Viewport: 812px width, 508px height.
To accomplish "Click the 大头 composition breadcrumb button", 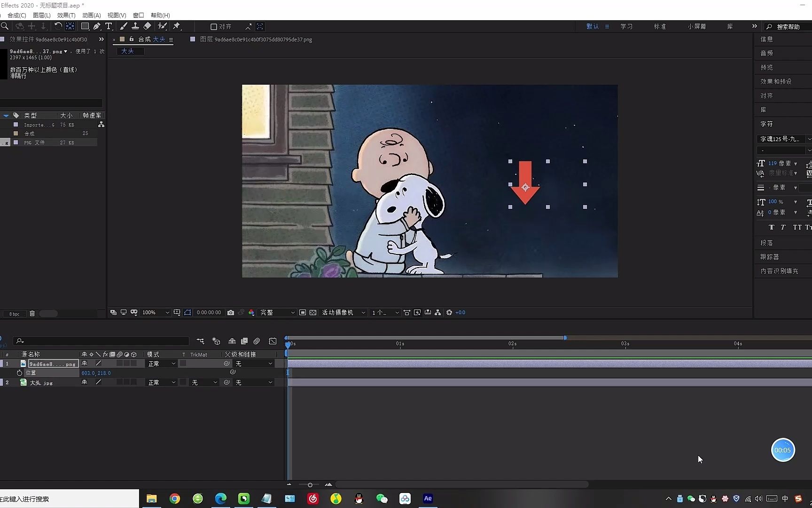I will 130,51.
